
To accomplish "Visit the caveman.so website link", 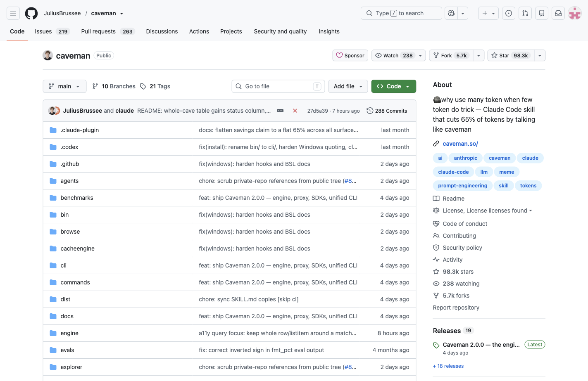I will click(x=460, y=144).
